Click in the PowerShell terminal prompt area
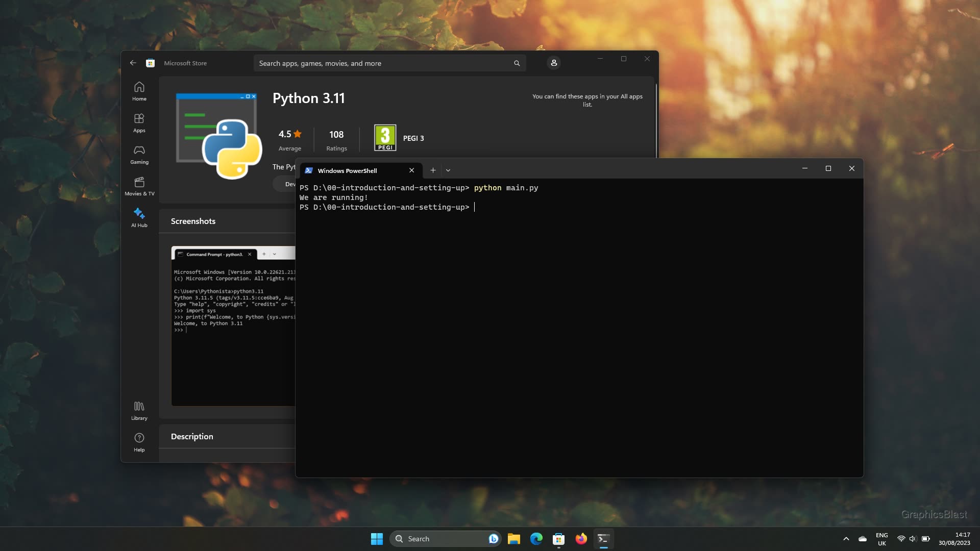 pyautogui.click(x=579, y=328)
